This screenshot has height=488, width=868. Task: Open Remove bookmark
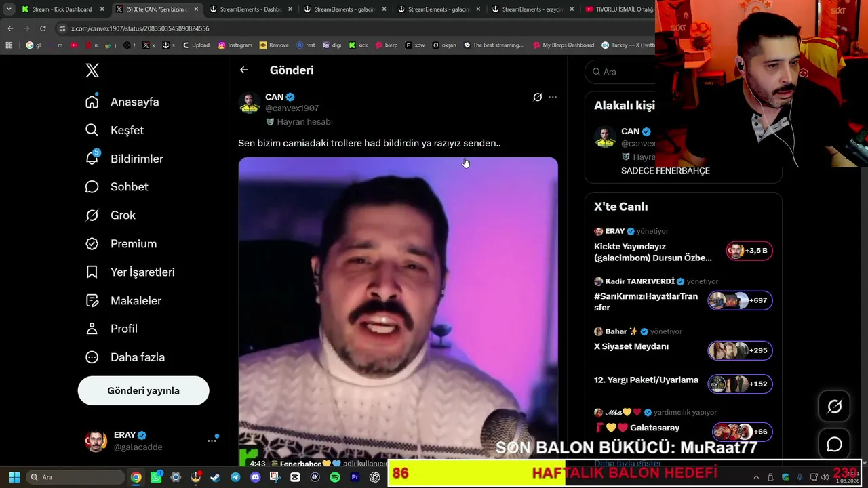click(x=274, y=45)
